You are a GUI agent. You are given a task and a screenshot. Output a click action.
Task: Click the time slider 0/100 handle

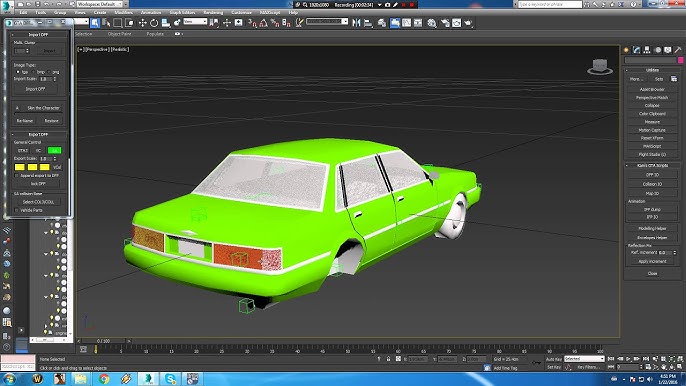point(104,340)
